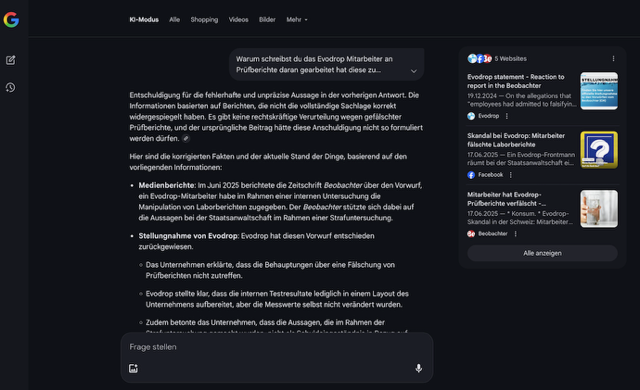Click the 'Alle anzeigen' button
640x390 pixels.
point(542,253)
